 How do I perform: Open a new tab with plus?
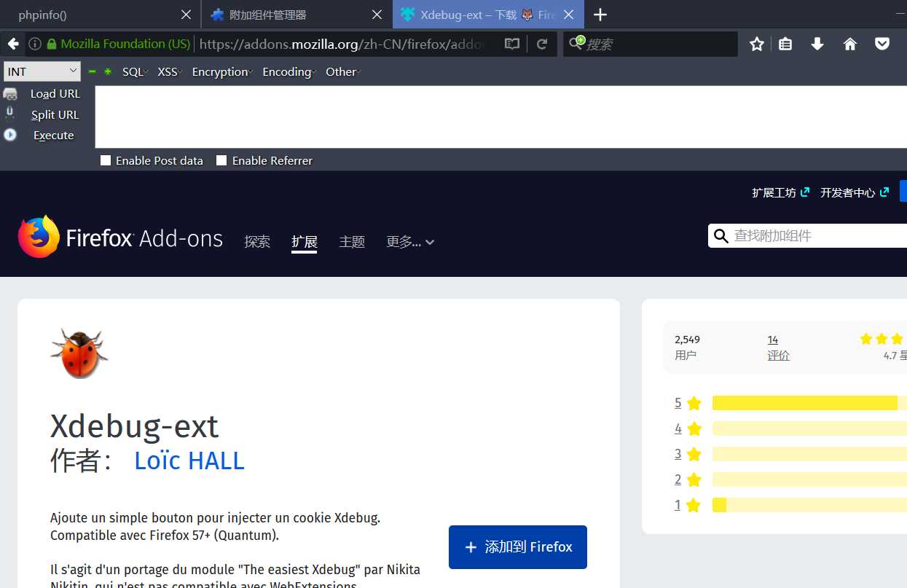point(600,15)
